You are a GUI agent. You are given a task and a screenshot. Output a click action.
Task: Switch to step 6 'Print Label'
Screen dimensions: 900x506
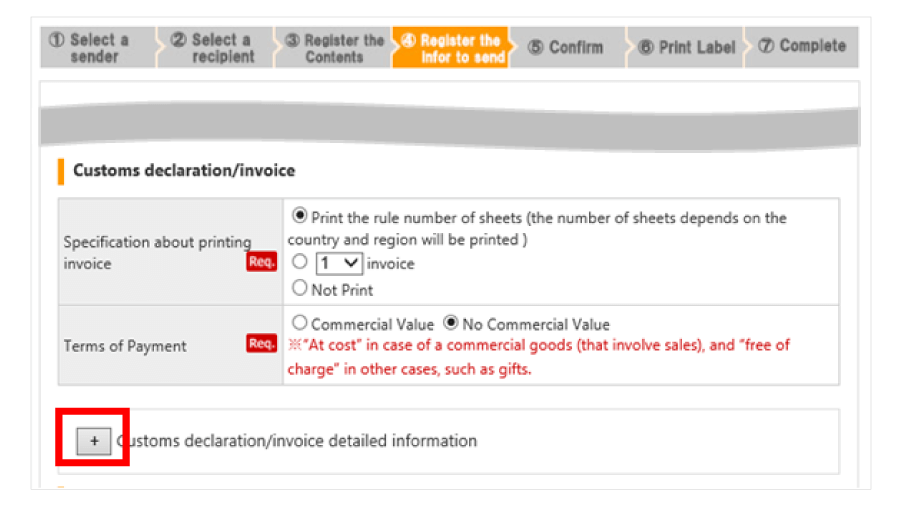690,48
